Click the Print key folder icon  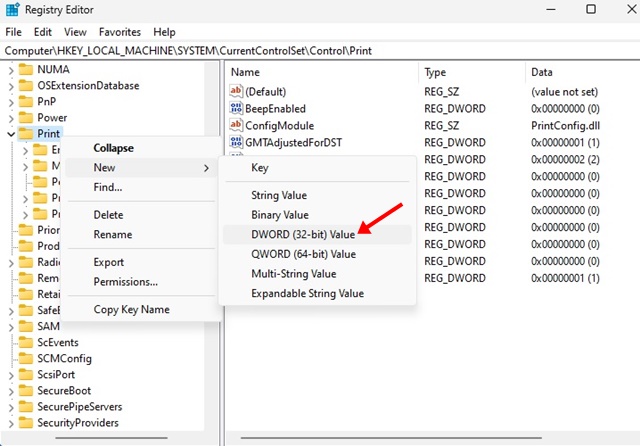[26, 133]
